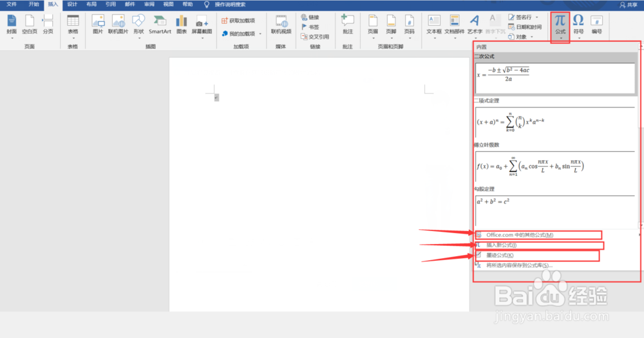This screenshot has height=338, width=644.
Task: Insert WordArt (艺术字)
Action: 475,26
